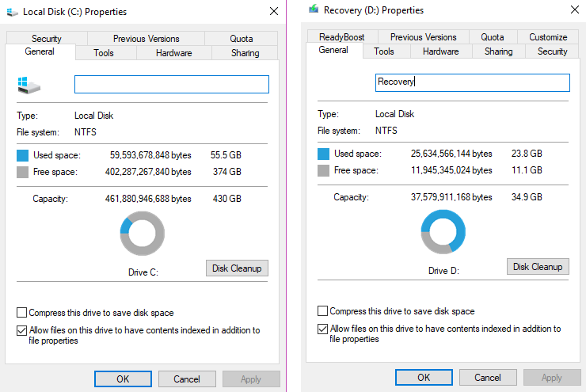586x392 pixels.
Task: Open the ReadyBoost tab in D: Properties
Action: click(342, 37)
